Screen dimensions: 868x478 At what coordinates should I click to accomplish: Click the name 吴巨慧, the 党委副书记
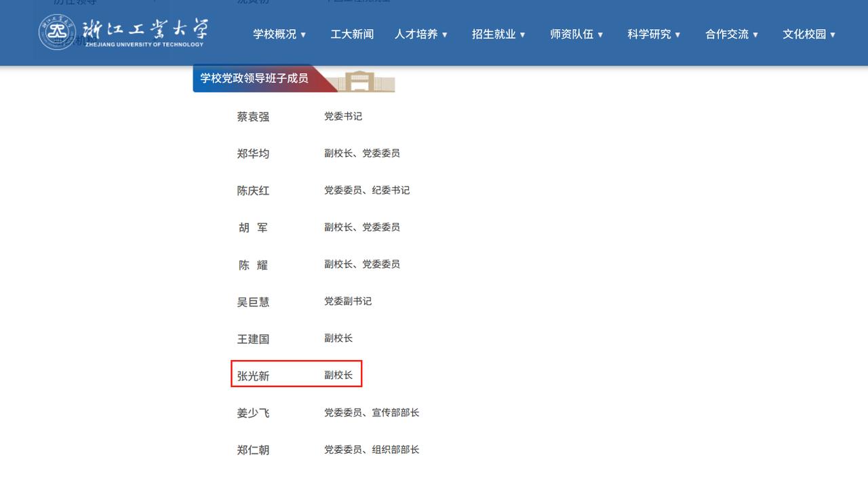point(253,301)
